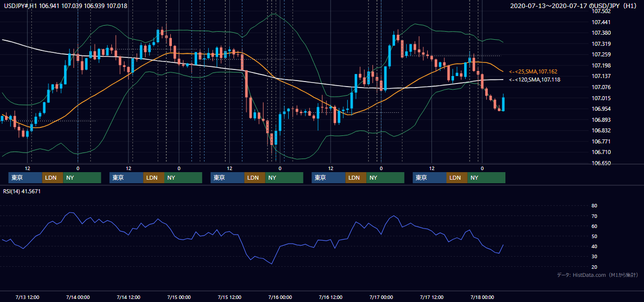Click the 7/15 12:00 time label
This screenshot has width=644, height=302.
(229, 297)
